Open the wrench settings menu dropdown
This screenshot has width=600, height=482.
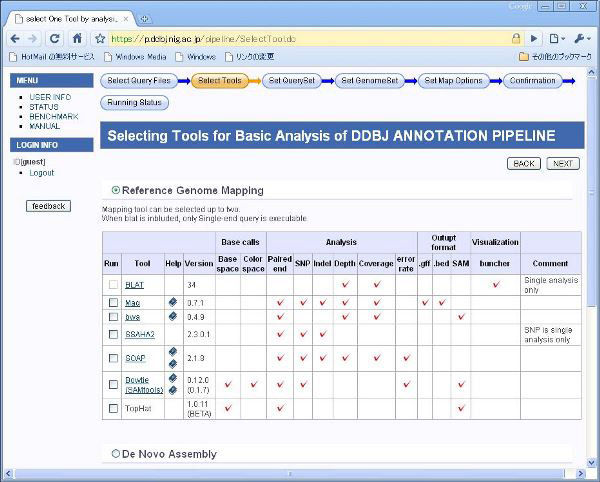click(582, 38)
